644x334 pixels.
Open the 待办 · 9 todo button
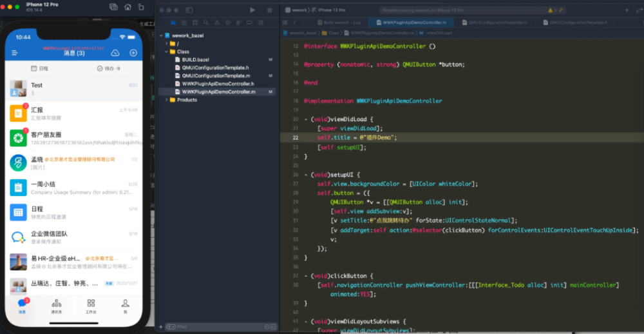pos(108,68)
